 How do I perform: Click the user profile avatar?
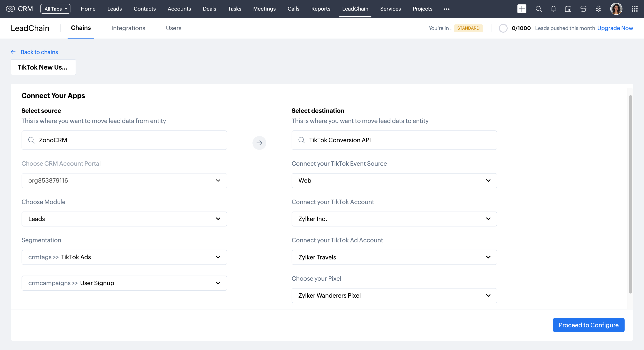pos(616,9)
